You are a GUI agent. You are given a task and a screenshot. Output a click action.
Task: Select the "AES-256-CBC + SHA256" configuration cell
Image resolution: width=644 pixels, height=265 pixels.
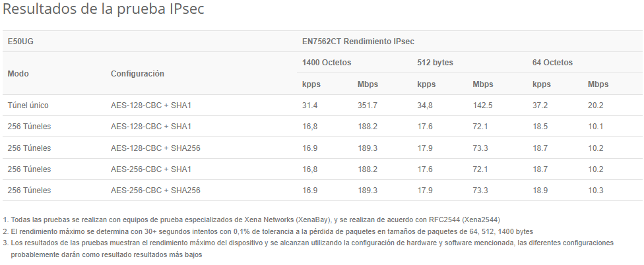156,191
